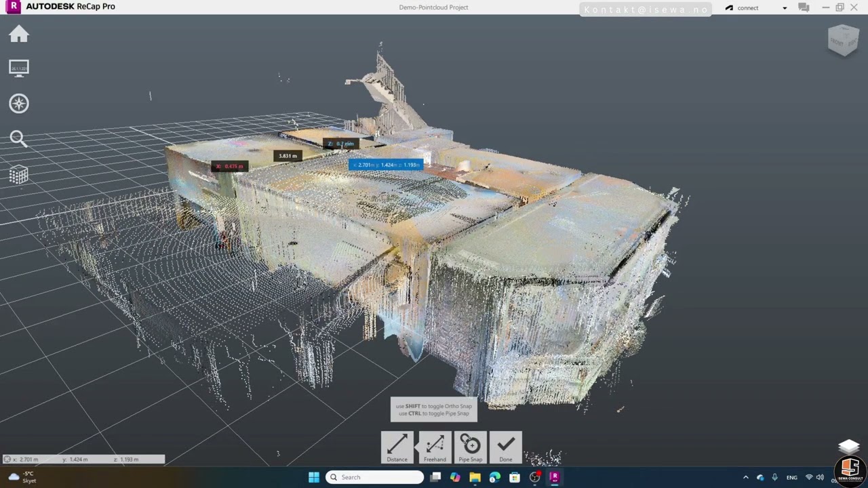
Task: Click the OneDrive cloud tray icon
Action: (x=760, y=477)
